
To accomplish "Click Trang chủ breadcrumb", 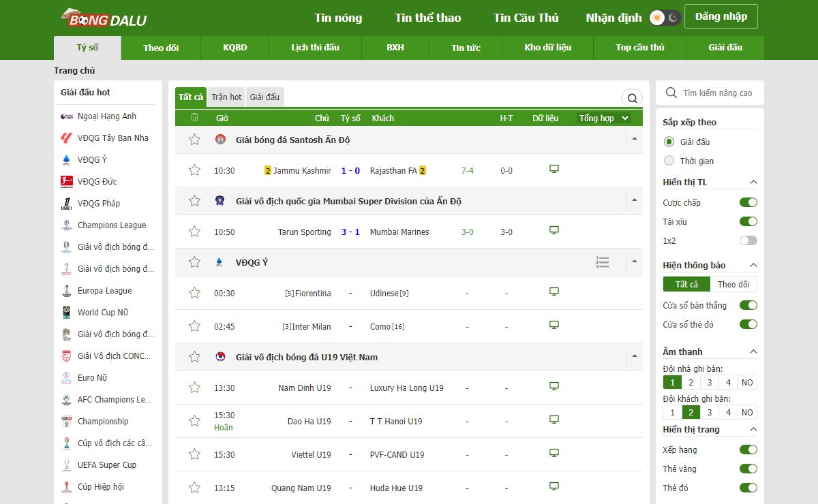I will [x=74, y=70].
